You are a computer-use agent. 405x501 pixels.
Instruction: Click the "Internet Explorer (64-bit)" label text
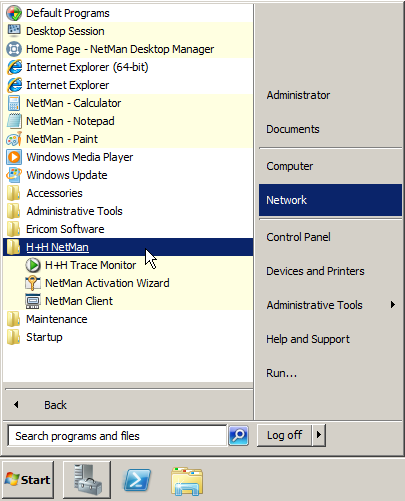[x=87, y=67]
